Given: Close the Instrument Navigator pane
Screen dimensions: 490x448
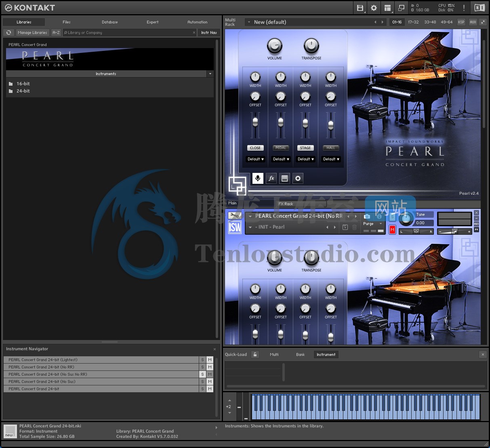Looking at the screenshot, I should click(215, 349).
